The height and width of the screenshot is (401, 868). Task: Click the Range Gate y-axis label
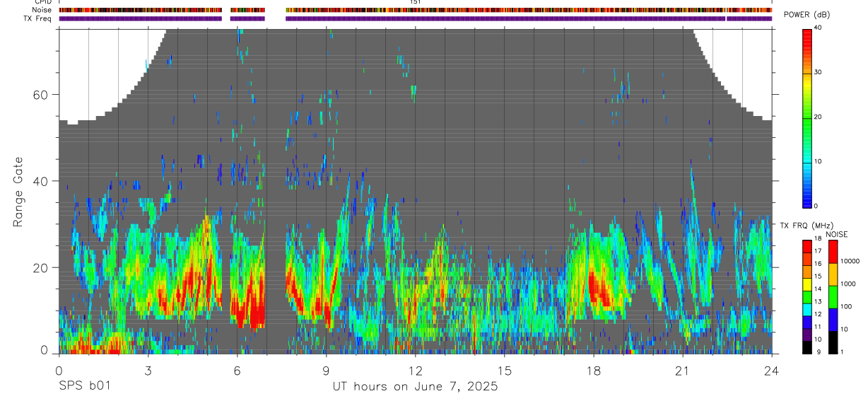pos(18,192)
